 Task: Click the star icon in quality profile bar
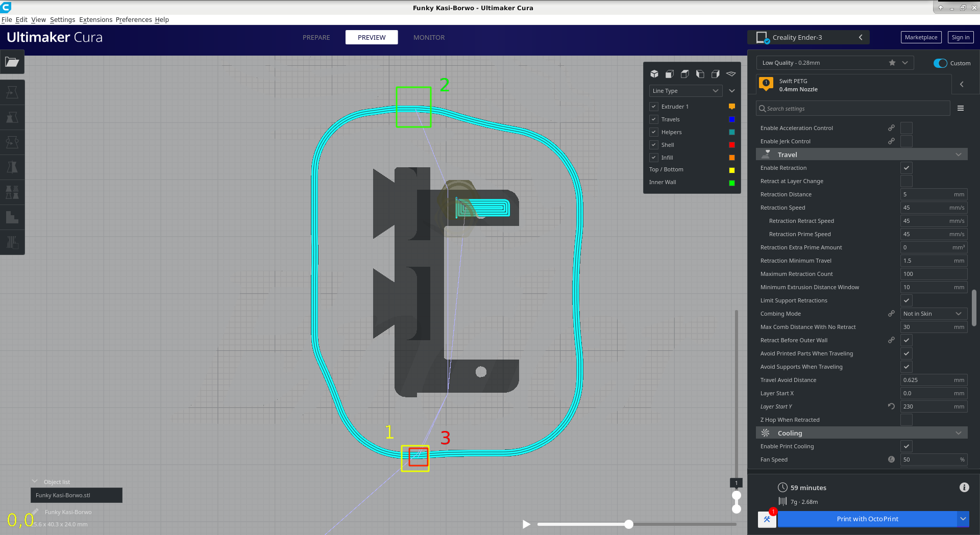pos(892,63)
